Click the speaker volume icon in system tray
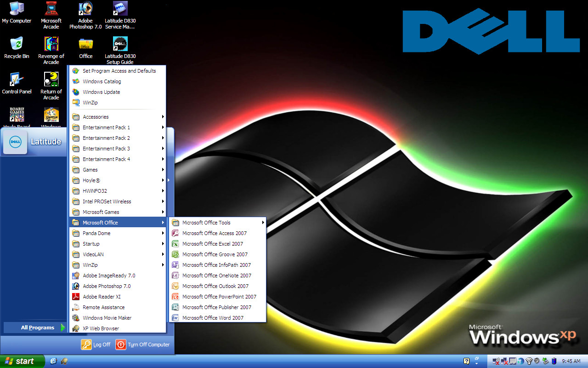The height and width of the screenshot is (368, 588). pyautogui.click(x=537, y=361)
